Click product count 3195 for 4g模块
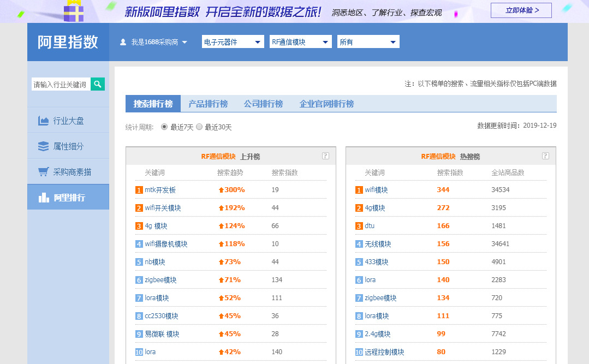Image resolution: width=589 pixels, height=364 pixels. [499, 208]
